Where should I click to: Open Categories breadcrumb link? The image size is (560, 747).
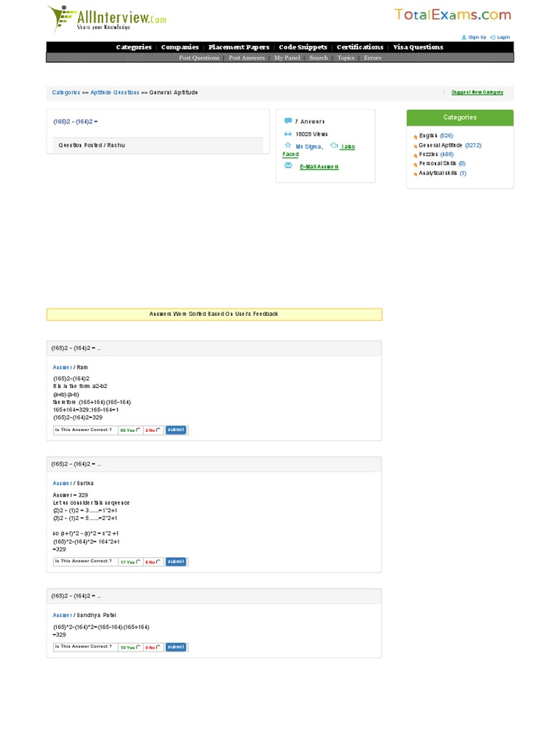pyautogui.click(x=66, y=93)
